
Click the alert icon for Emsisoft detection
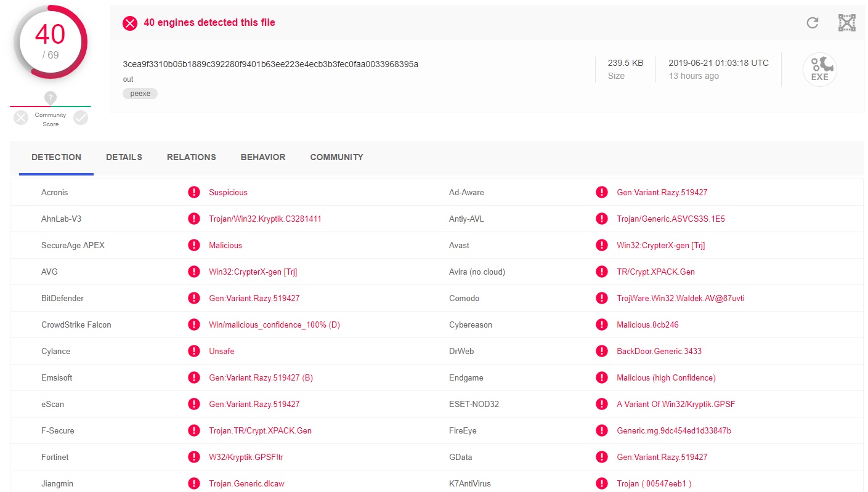coord(194,377)
